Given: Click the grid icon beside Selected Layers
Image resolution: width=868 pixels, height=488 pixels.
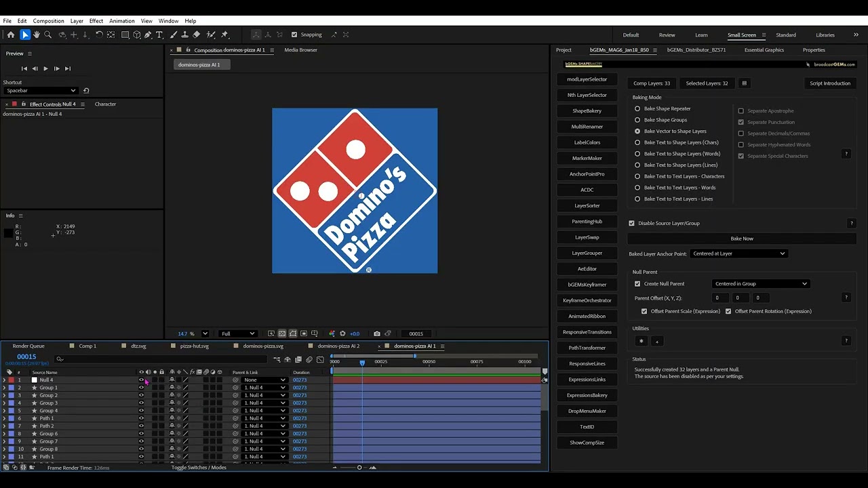Looking at the screenshot, I should click(x=744, y=83).
